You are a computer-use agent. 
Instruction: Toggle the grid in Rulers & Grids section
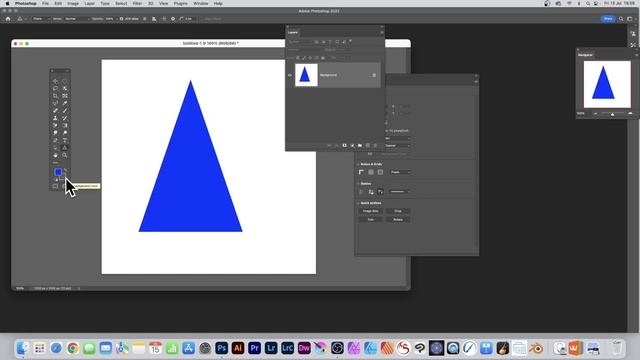(371, 172)
